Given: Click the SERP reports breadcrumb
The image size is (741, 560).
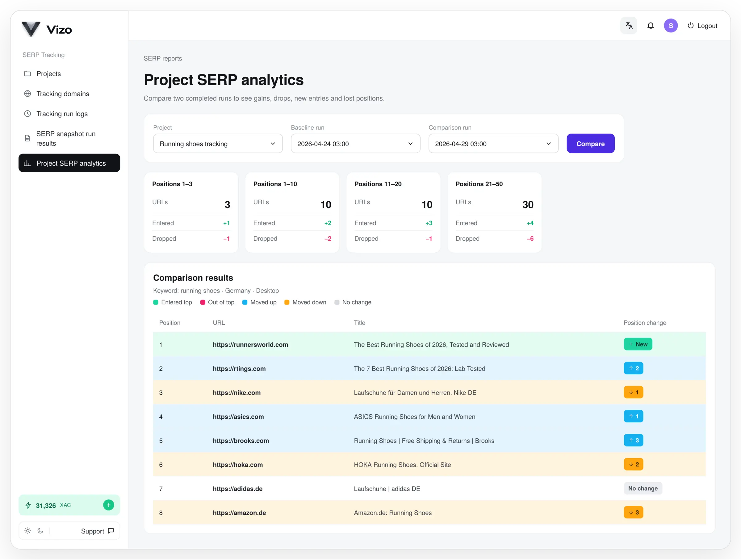Looking at the screenshot, I should [162, 58].
